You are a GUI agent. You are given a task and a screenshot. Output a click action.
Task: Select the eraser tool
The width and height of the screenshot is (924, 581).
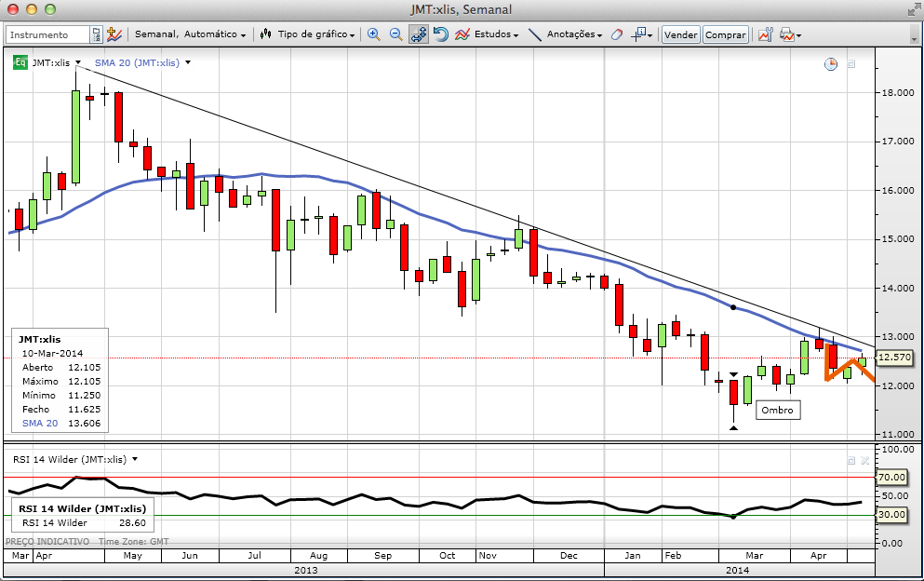616,34
